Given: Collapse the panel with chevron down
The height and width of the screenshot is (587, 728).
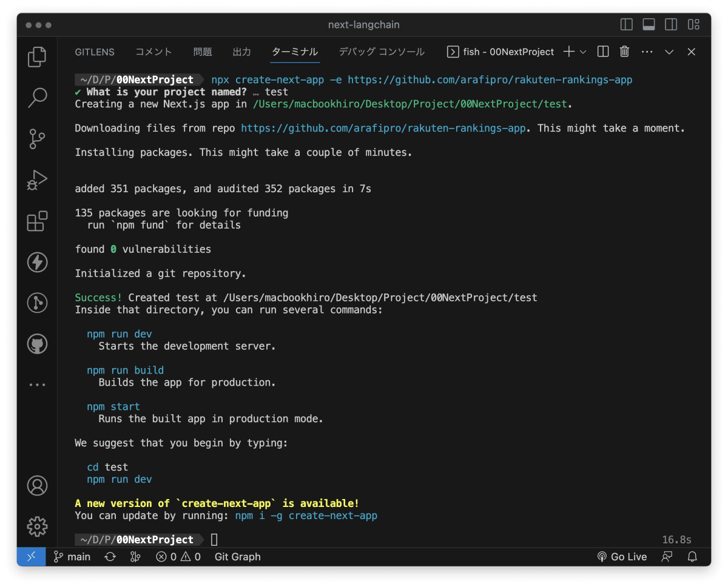Looking at the screenshot, I should [x=669, y=52].
